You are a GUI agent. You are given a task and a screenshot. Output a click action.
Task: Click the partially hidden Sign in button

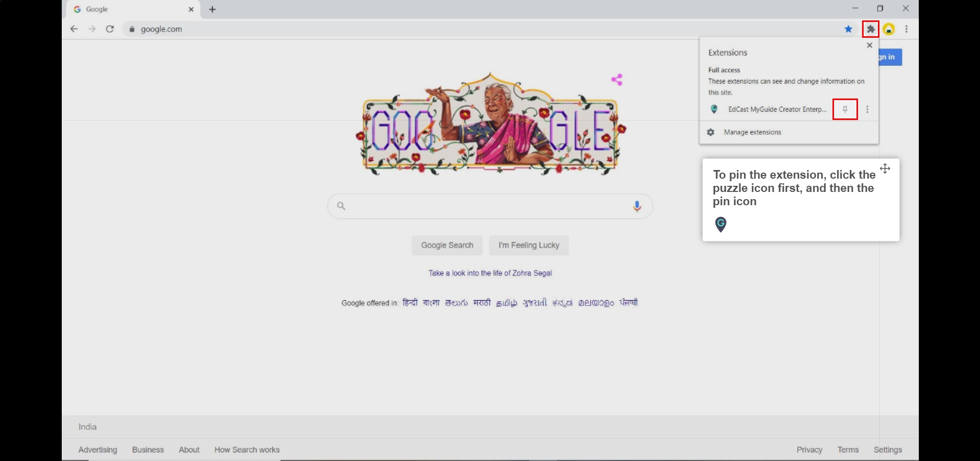click(x=891, y=57)
